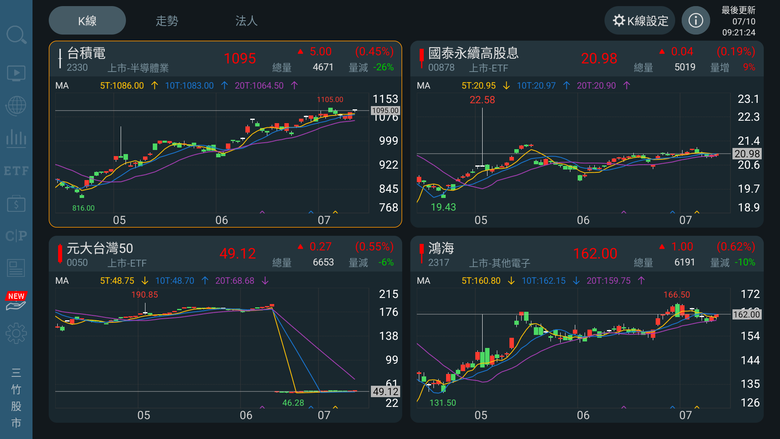Click the 元大台灣50 change percent (0.55%)

pyautogui.click(x=374, y=247)
